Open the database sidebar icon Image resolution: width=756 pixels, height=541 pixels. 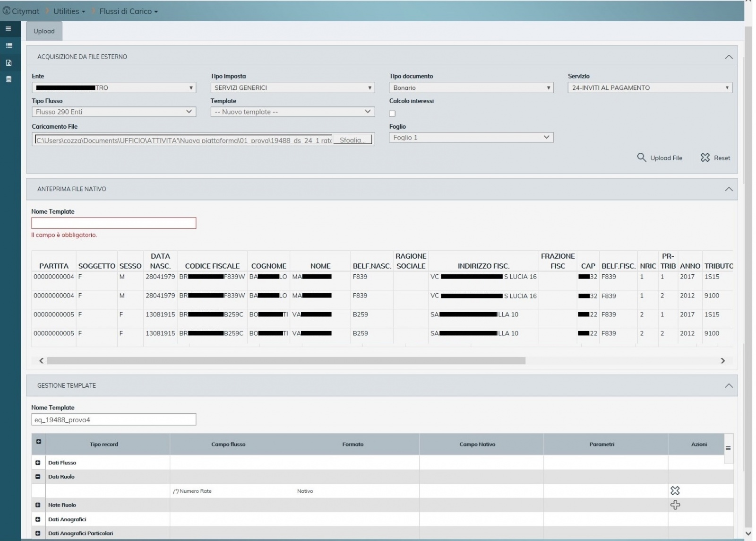(x=9, y=79)
